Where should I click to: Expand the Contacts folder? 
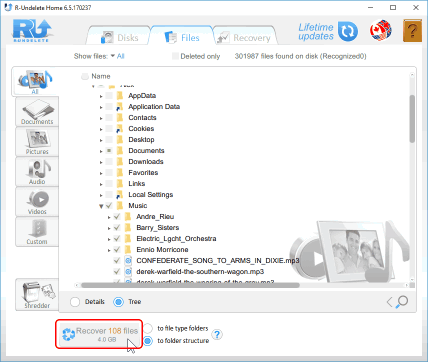tap(101, 118)
